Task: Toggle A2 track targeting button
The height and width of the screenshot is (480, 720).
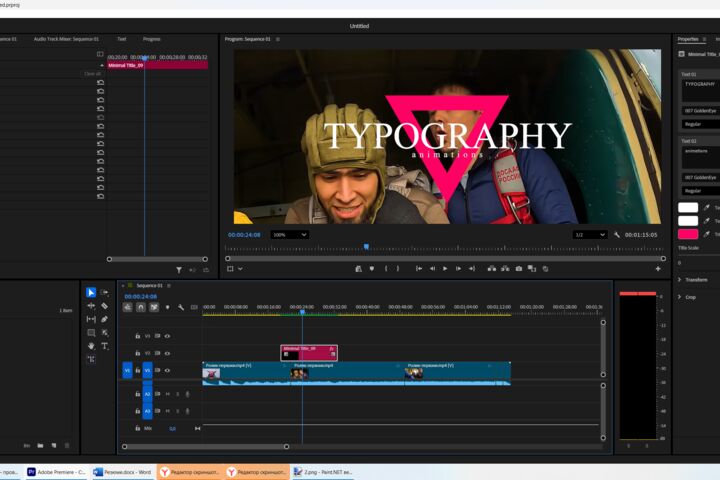Action: tap(147, 394)
